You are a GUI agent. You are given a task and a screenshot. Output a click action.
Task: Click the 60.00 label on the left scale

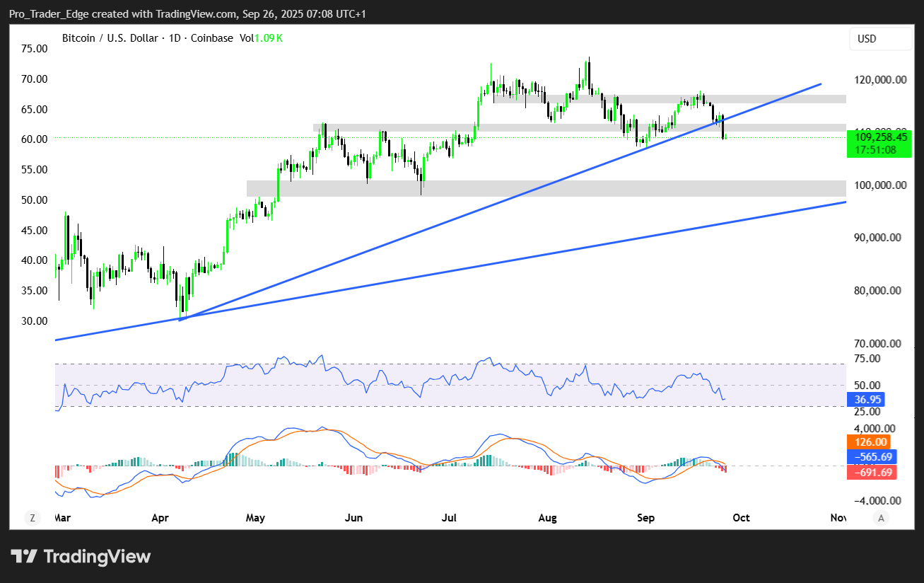tap(35, 139)
